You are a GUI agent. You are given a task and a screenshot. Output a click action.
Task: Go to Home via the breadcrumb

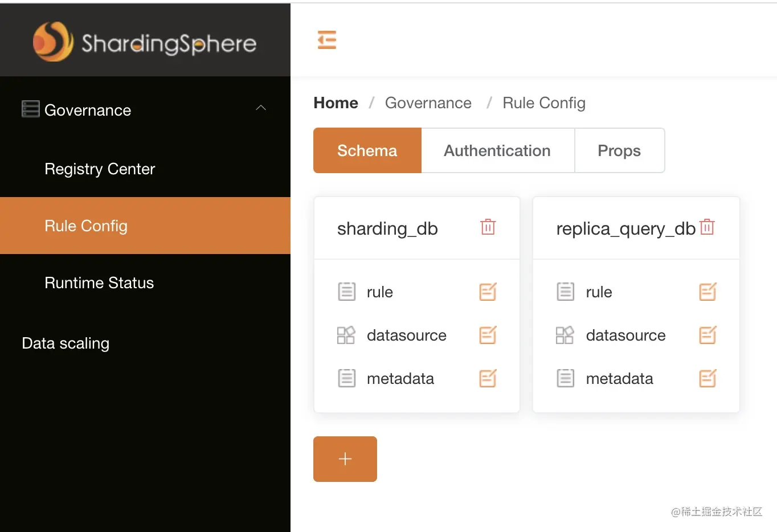point(336,103)
